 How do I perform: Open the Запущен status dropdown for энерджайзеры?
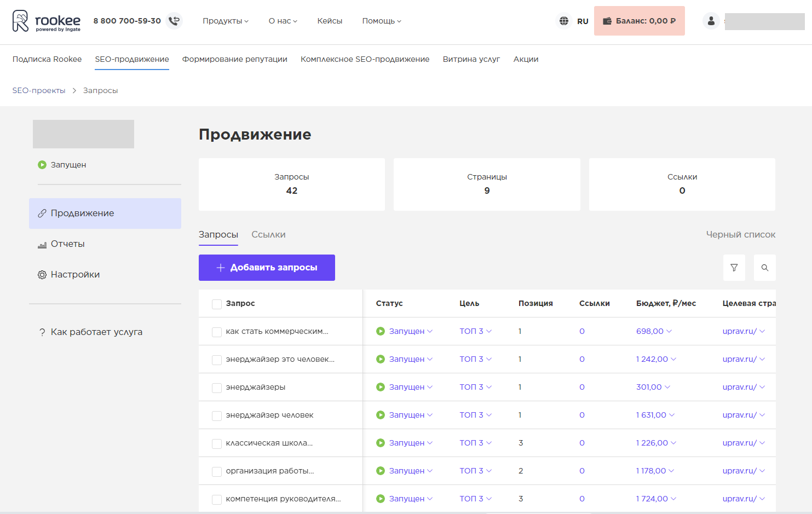point(406,387)
